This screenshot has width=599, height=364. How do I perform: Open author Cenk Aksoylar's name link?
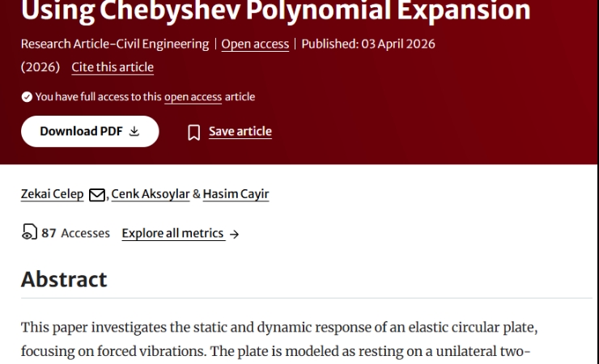[x=151, y=194]
